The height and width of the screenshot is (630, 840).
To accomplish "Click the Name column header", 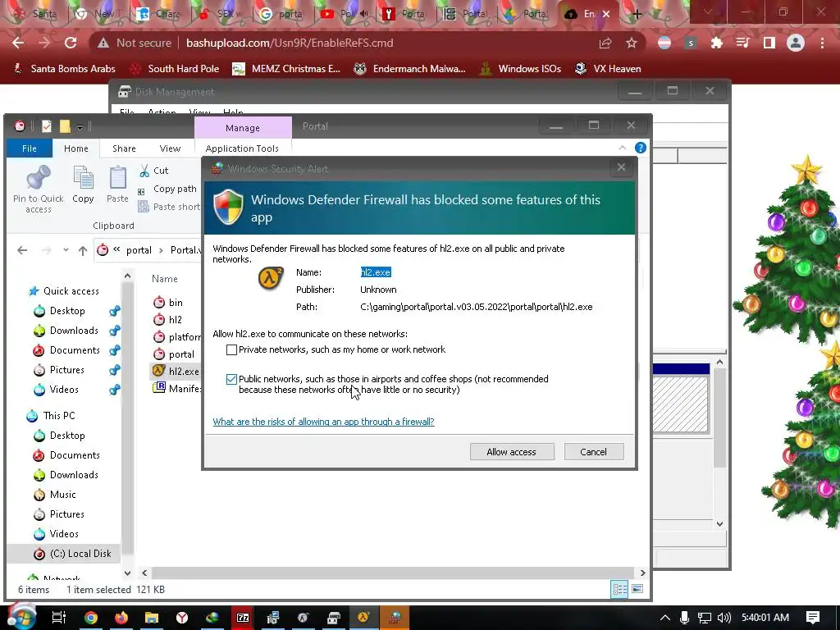I will click(164, 279).
